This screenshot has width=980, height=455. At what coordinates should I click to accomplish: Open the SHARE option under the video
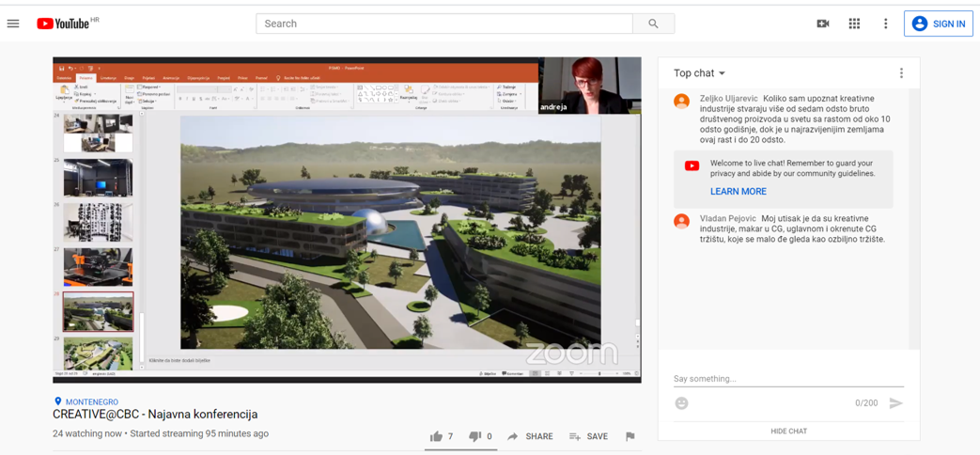coord(530,436)
